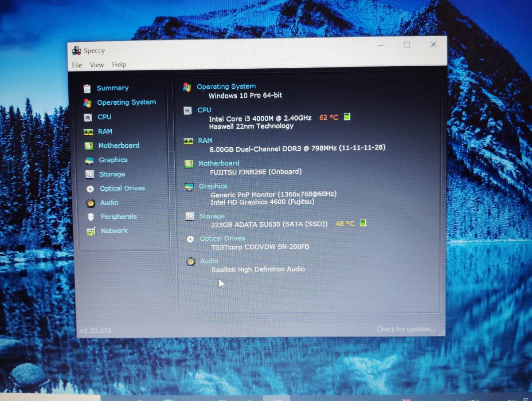The image size is (532, 401).
Task: Click the Storage drive icon in summary pane
Action: point(190,216)
